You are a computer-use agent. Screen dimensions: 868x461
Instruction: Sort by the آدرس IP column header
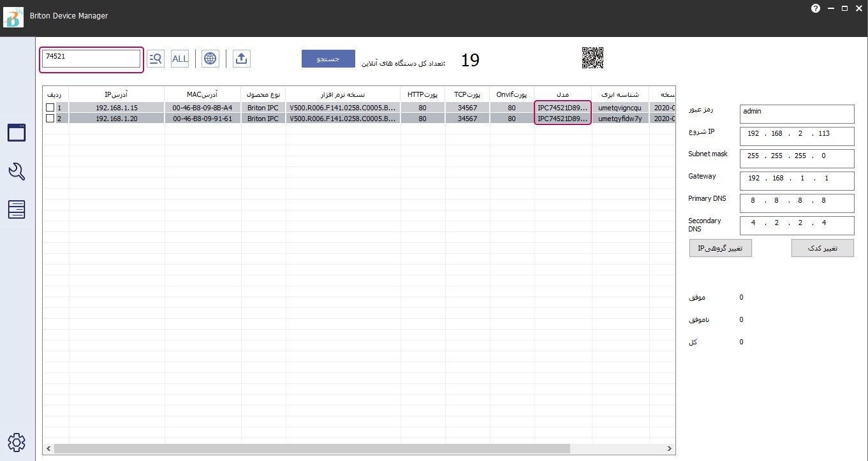116,94
